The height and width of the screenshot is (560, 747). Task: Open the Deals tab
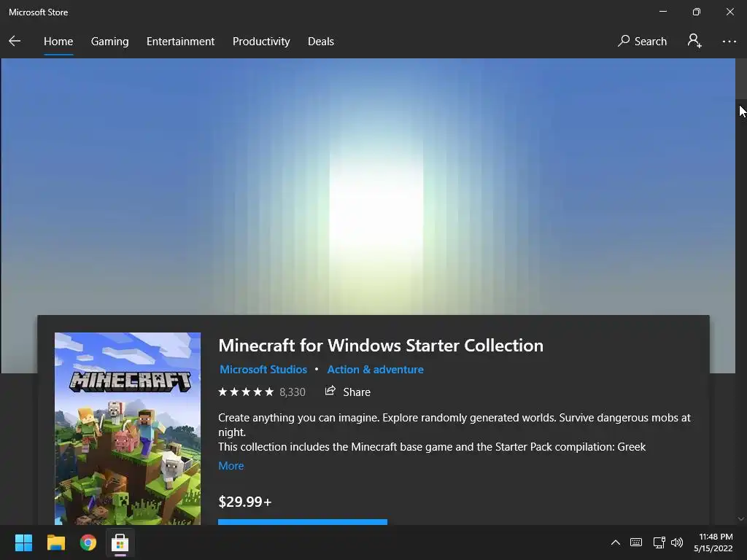point(321,42)
